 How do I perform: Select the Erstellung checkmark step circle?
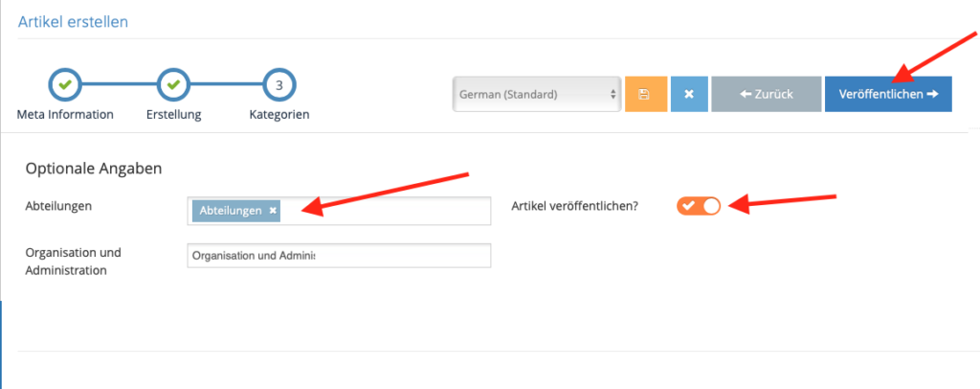click(173, 85)
